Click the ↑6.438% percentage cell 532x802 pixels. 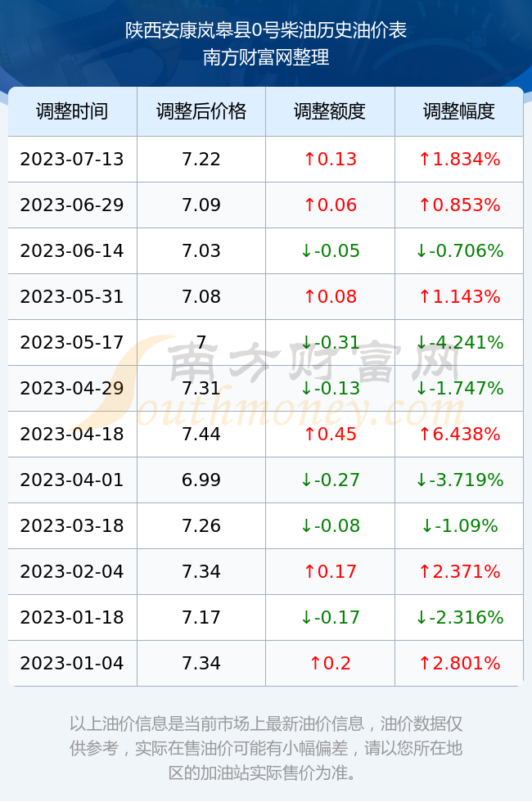pos(459,434)
